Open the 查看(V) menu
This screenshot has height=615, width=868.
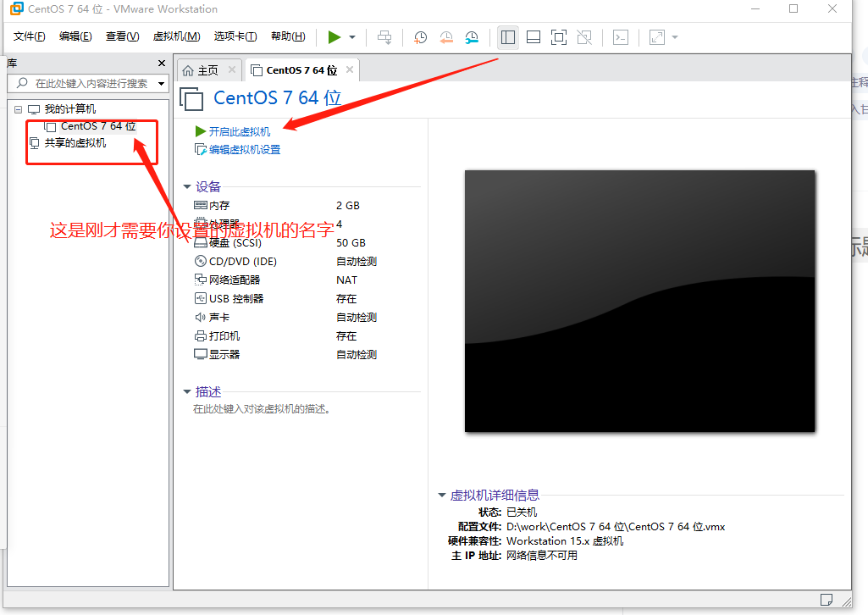pos(122,36)
